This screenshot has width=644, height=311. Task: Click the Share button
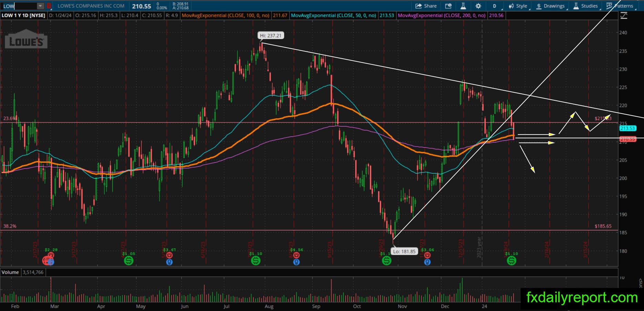[x=426, y=6]
